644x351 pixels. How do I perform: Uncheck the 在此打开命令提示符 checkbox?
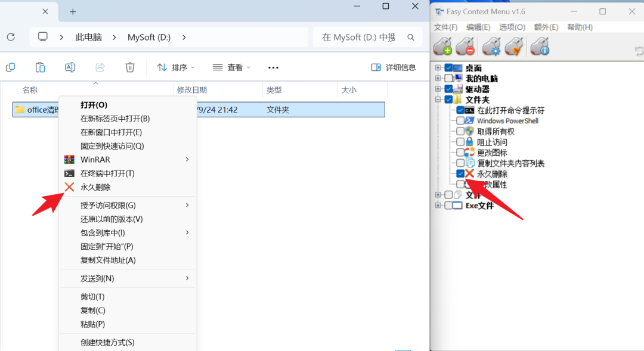tap(460, 110)
